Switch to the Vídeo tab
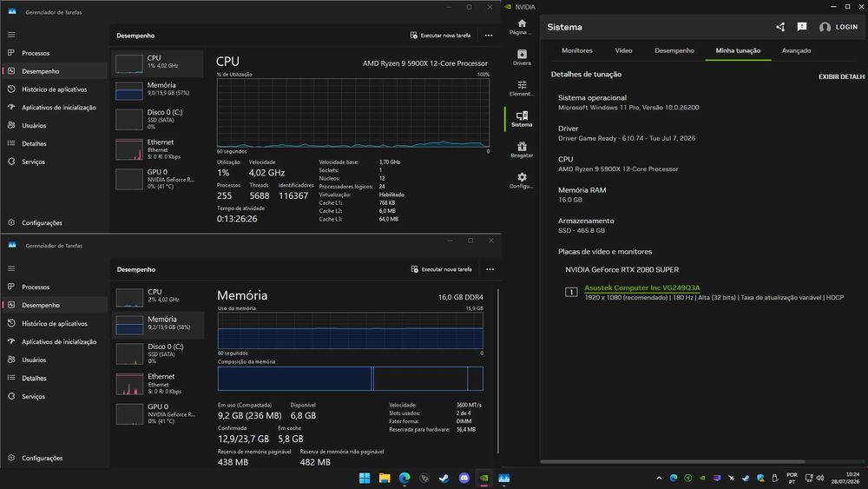This screenshot has height=489, width=868. tap(623, 50)
